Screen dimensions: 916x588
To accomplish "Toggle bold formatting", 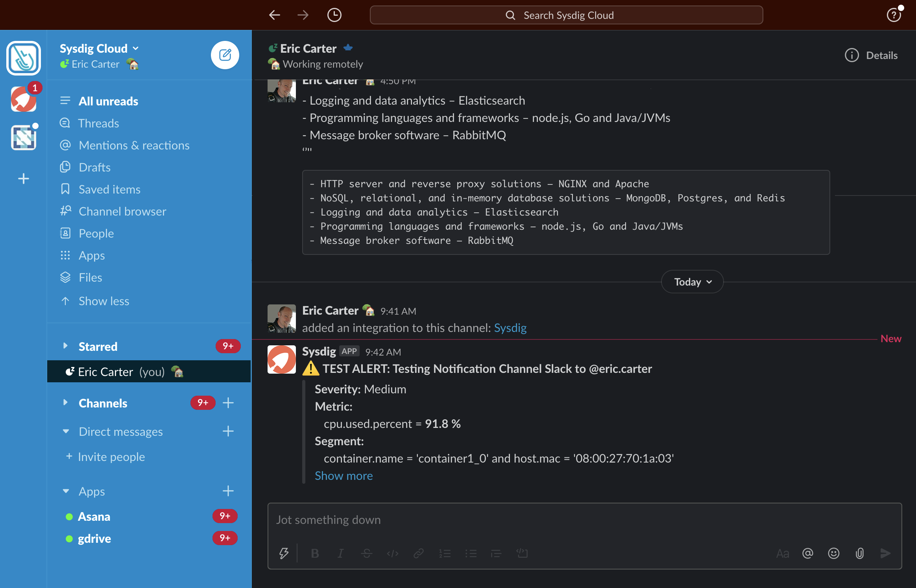I will click(315, 553).
